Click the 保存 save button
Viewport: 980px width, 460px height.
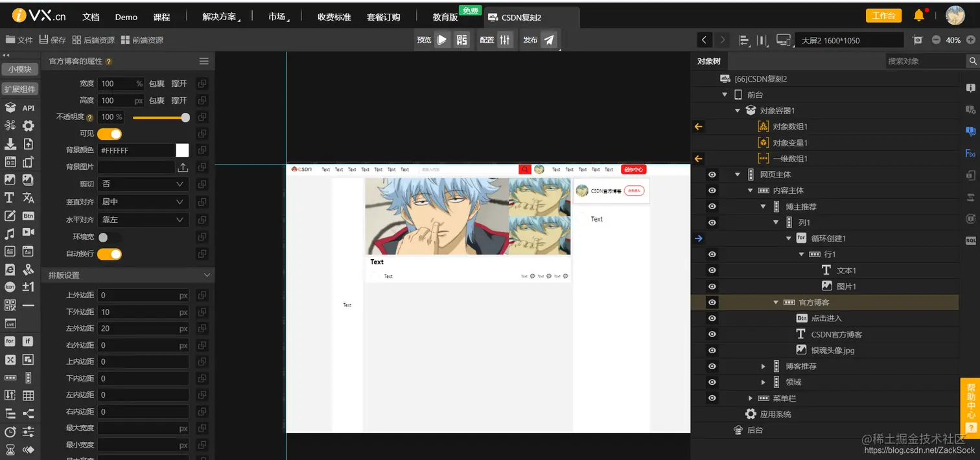pos(52,39)
